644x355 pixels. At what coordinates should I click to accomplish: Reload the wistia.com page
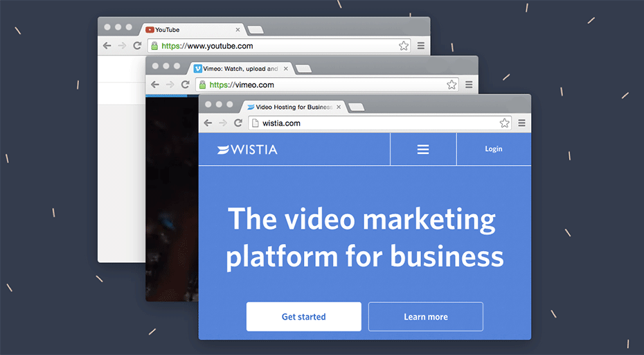238,123
